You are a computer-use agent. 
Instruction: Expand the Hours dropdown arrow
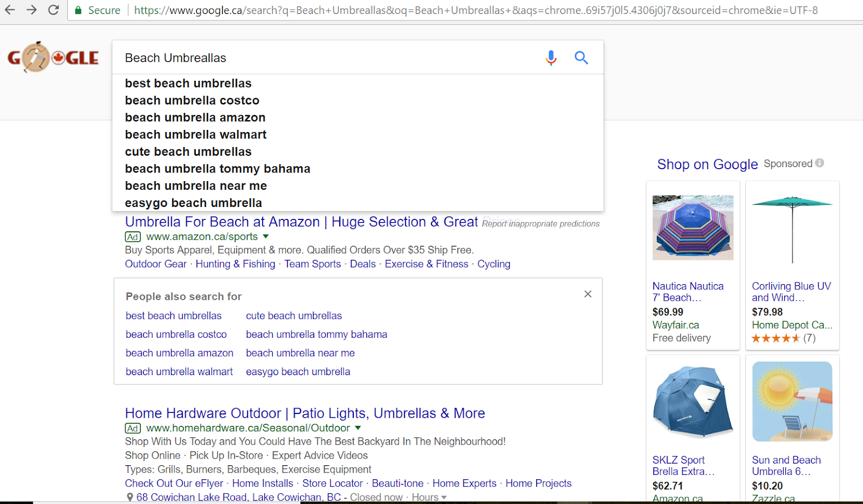pyautogui.click(x=444, y=498)
